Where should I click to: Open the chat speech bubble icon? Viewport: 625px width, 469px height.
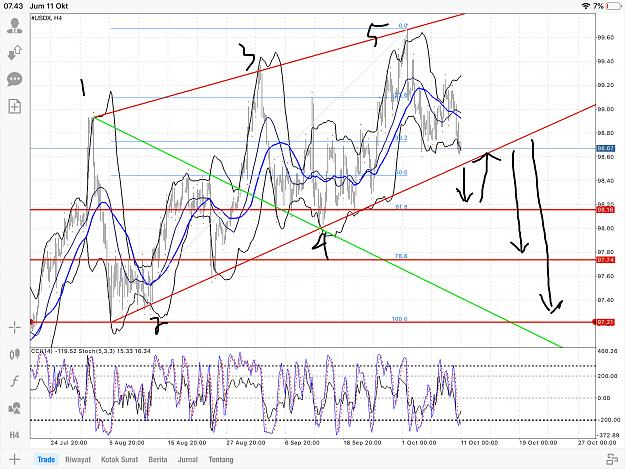coord(15,79)
